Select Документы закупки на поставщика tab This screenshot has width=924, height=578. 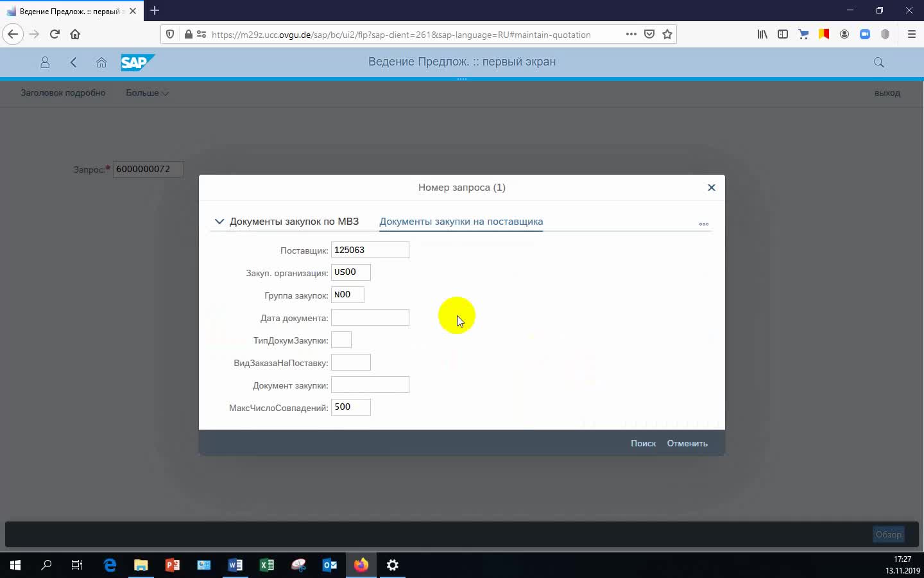click(461, 222)
